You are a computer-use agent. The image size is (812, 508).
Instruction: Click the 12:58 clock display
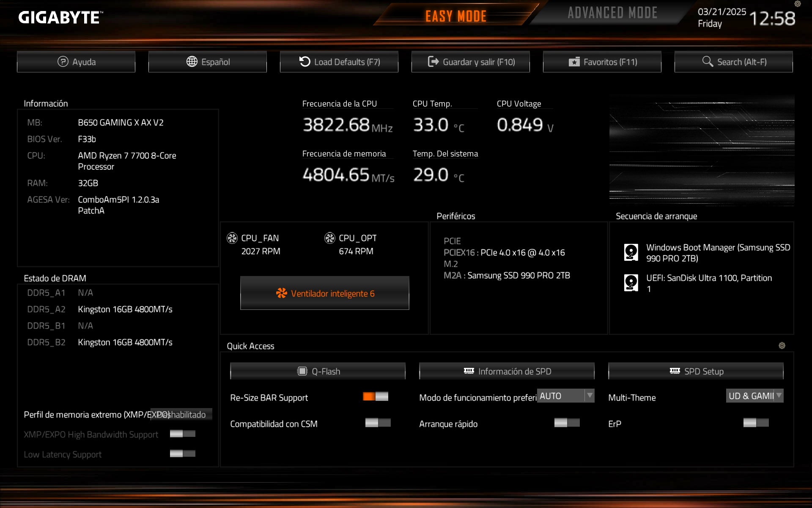[772, 19]
